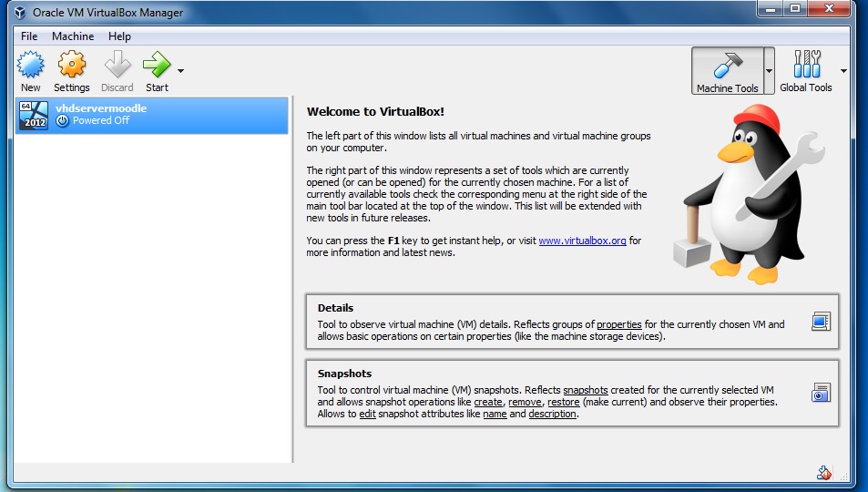
Task: Click the remove link in Snapshots
Action: (525, 402)
